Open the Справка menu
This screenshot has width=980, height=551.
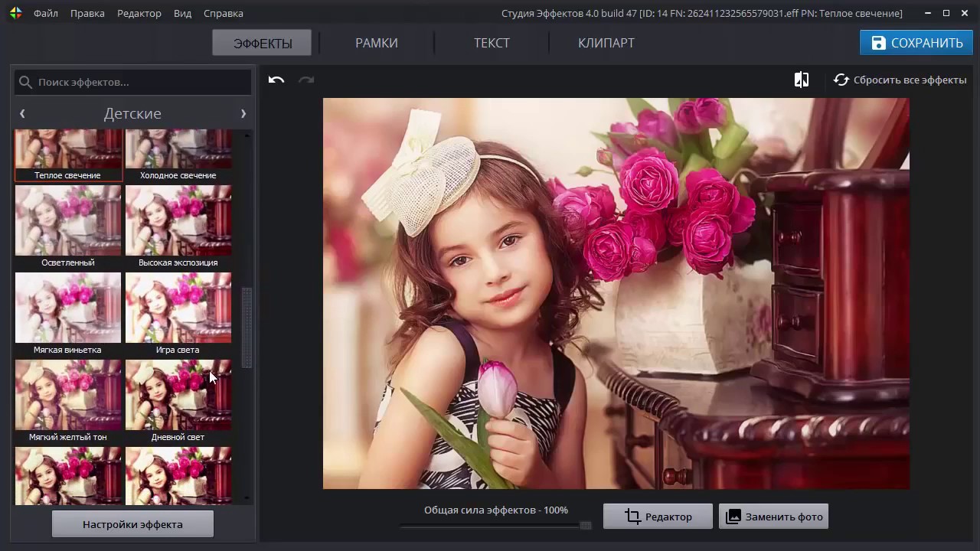(x=224, y=13)
